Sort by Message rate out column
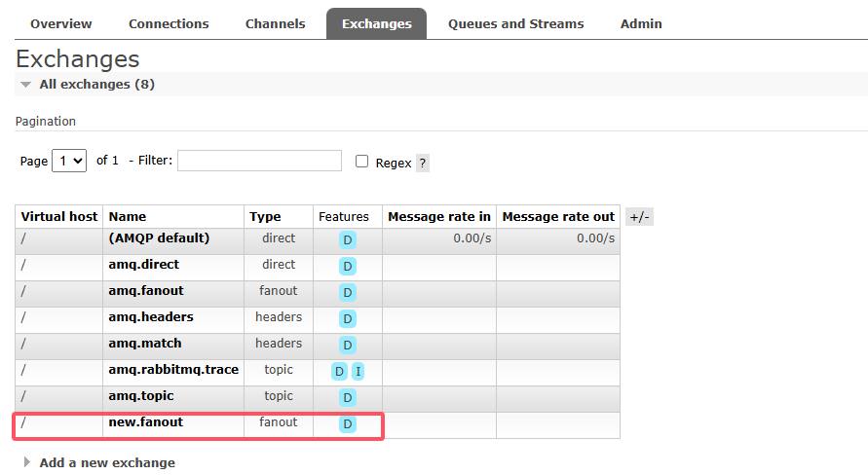This screenshot has height=475, width=868. 558,217
